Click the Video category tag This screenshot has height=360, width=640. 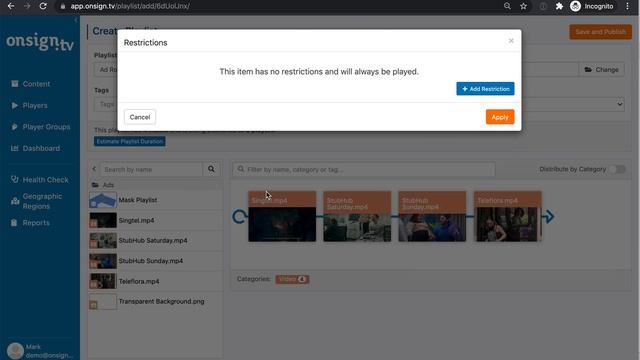pos(292,279)
